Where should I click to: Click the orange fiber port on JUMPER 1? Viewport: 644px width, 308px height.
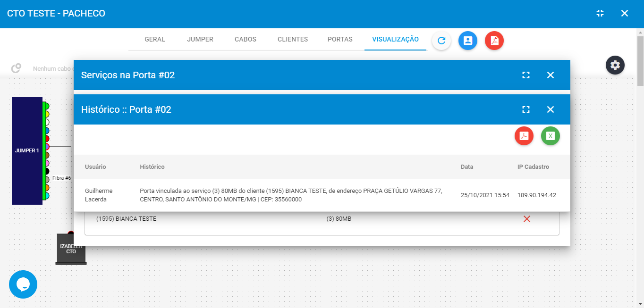46,187
